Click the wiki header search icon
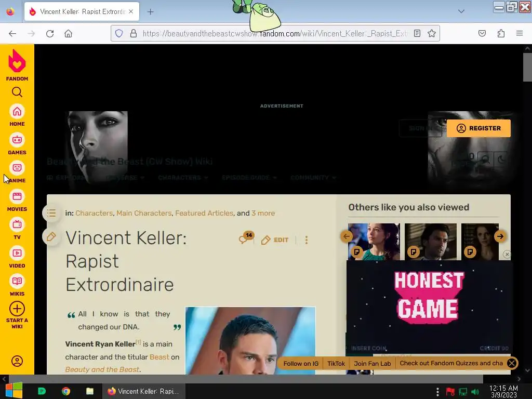Screen dimensions: 532x399 (x=486, y=159)
